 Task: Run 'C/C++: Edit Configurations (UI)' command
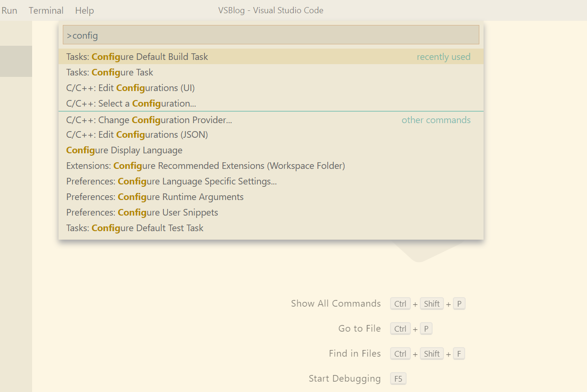pyautogui.click(x=130, y=88)
